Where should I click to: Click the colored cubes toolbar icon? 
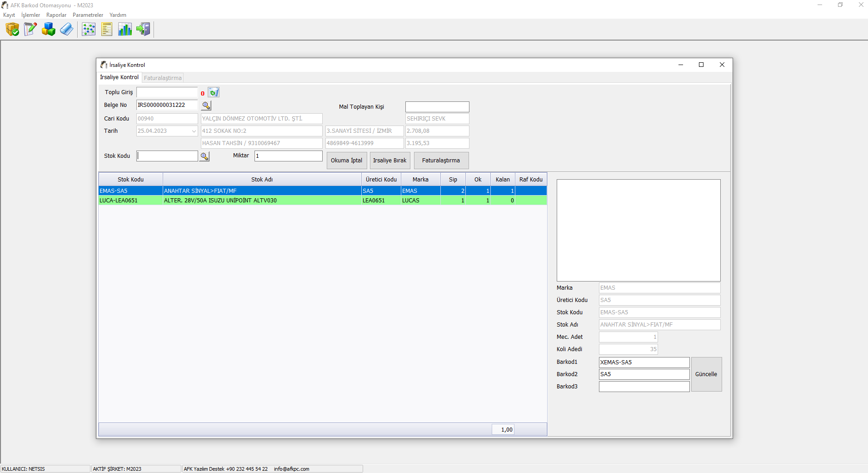tap(49, 30)
